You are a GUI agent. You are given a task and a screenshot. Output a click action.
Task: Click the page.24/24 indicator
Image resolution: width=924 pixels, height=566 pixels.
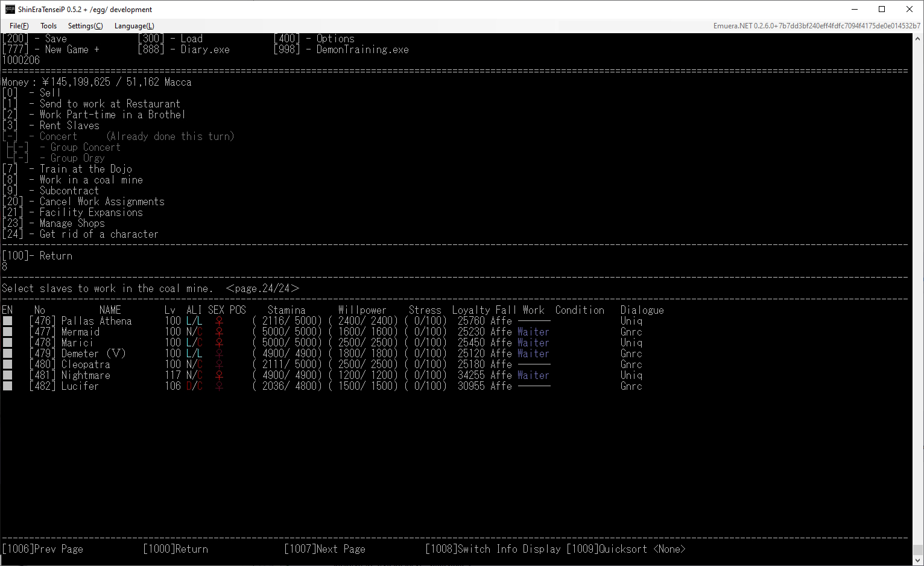[262, 288]
